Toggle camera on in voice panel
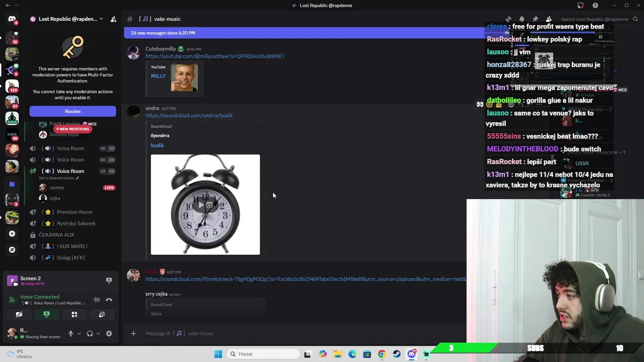This screenshot has width=644, height=362. tap(19, 314)
